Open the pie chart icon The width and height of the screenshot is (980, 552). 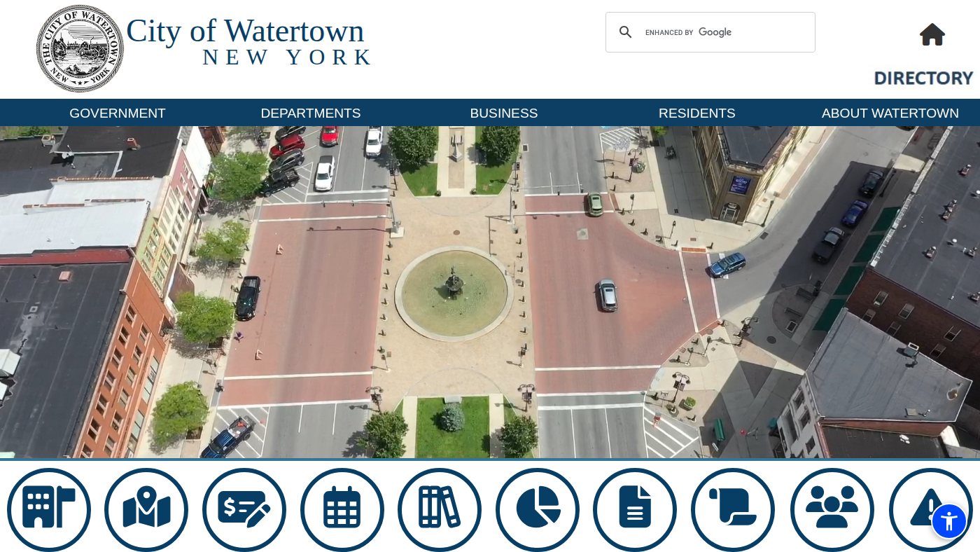coord(538,509)
